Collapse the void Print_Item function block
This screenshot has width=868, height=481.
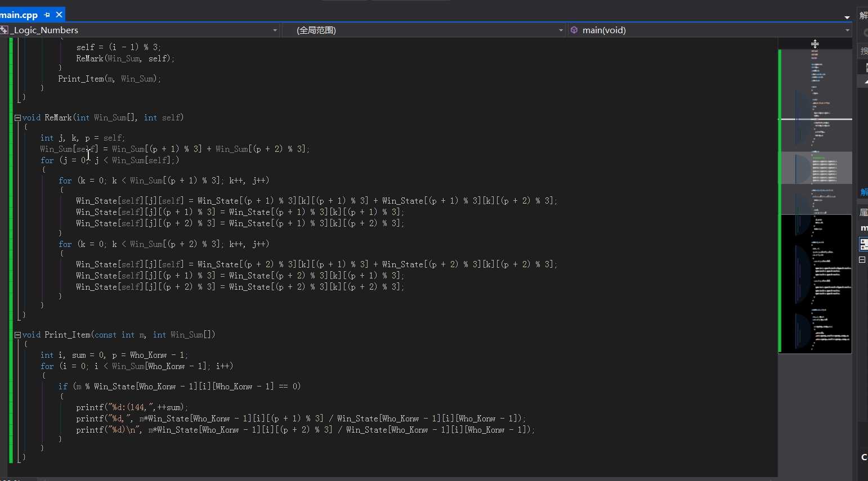(x=17, y=335)
